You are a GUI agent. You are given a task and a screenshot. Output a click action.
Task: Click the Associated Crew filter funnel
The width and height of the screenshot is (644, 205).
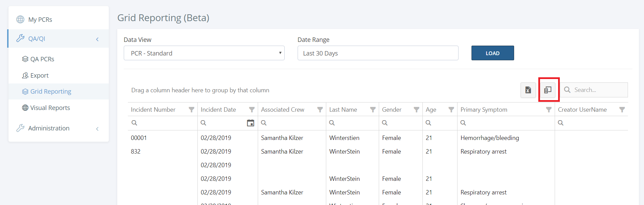[320, 110]
